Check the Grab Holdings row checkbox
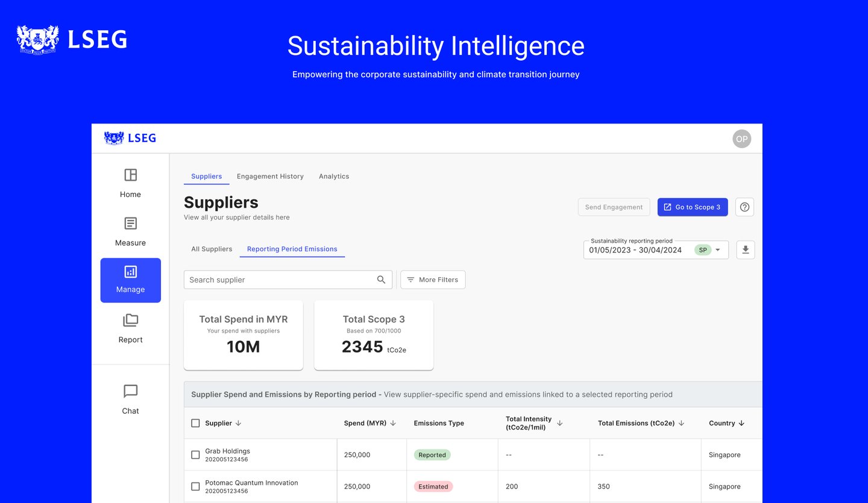 tap(195, 455)
